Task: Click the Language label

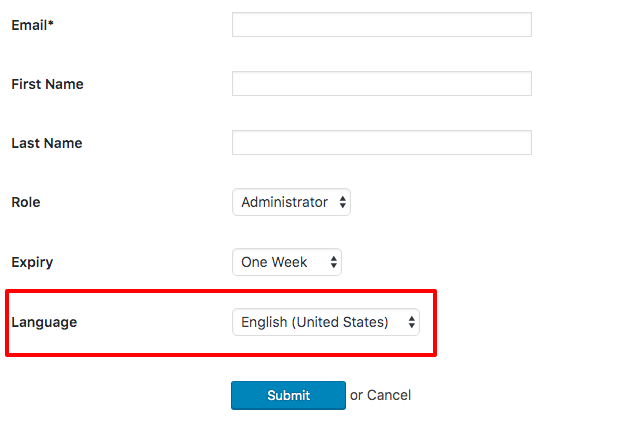Action: coord(44,322)
